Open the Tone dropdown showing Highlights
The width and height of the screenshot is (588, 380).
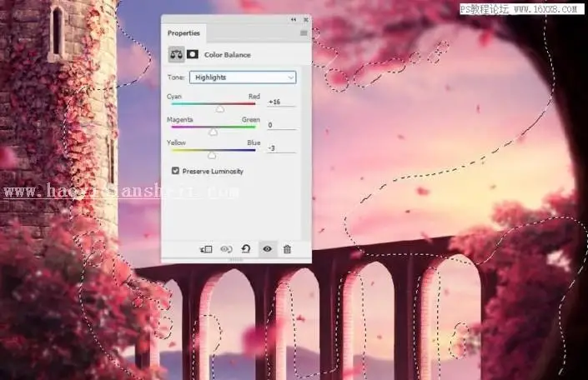click(x=243, y=77)
